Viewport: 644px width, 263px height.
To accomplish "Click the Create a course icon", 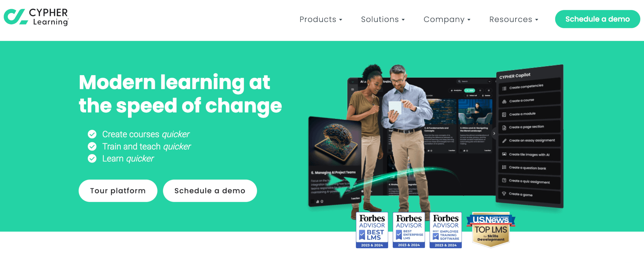I will click(504, 101).
